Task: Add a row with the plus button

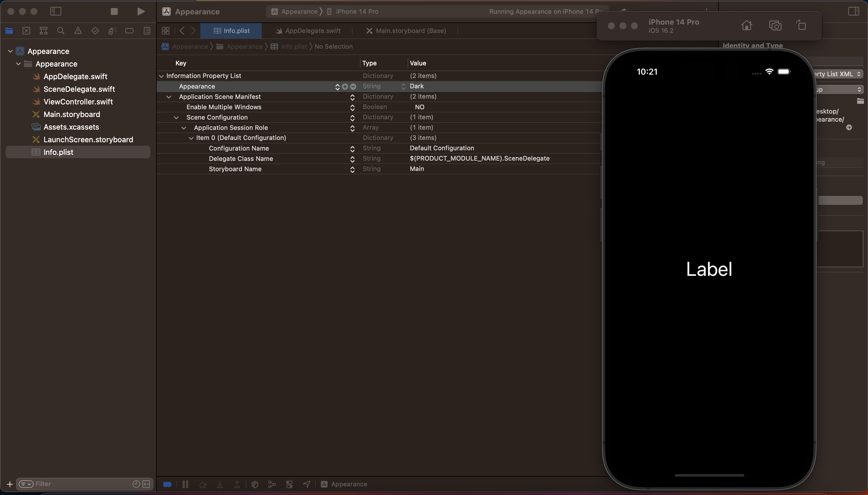Action: [345, 86]
